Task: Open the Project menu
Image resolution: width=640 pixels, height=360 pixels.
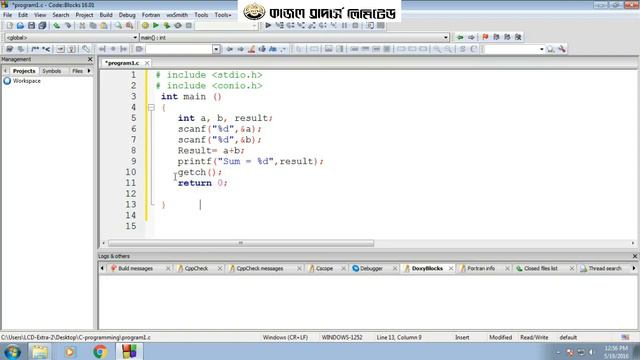Action: coord(84,15)
